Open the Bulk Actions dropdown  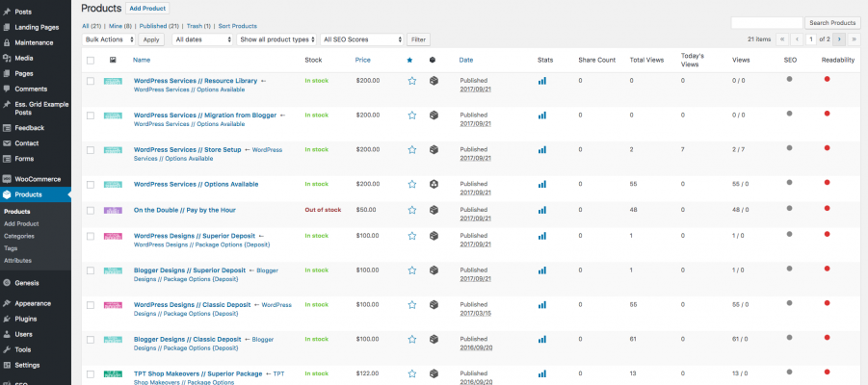click(x=109, y=39)
